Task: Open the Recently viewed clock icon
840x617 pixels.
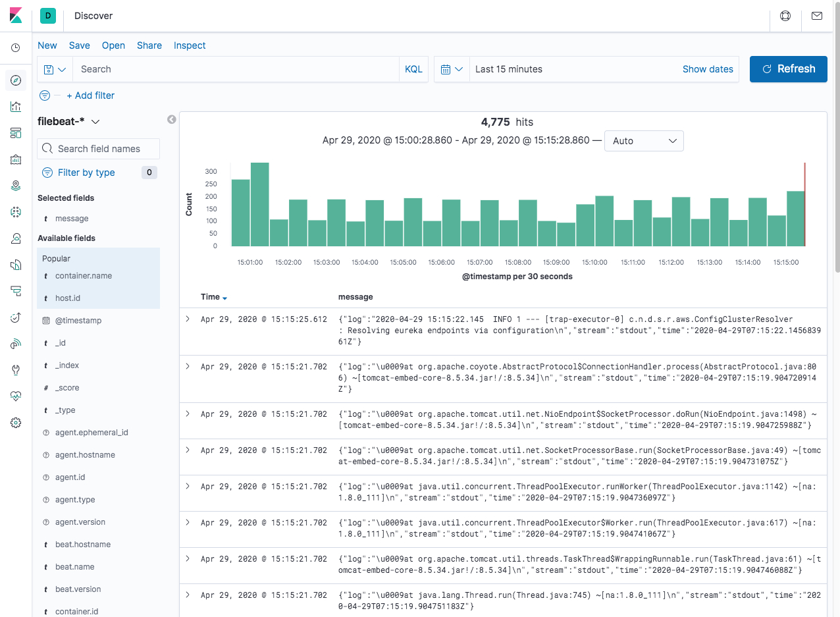Action: (16, 48)
